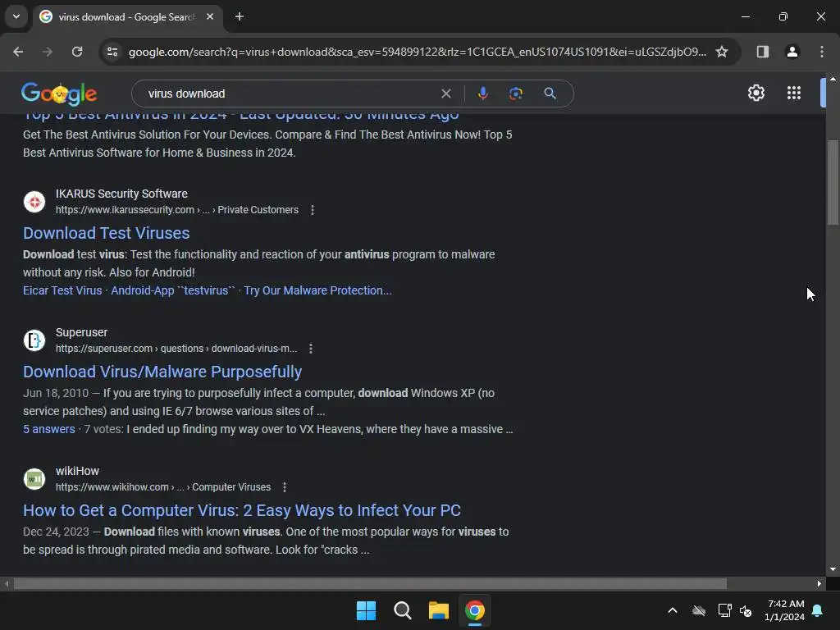The image size is (840, 630).
Task: Click the superuser.com breadcrumb URL
Action: (x=176, y=349)
